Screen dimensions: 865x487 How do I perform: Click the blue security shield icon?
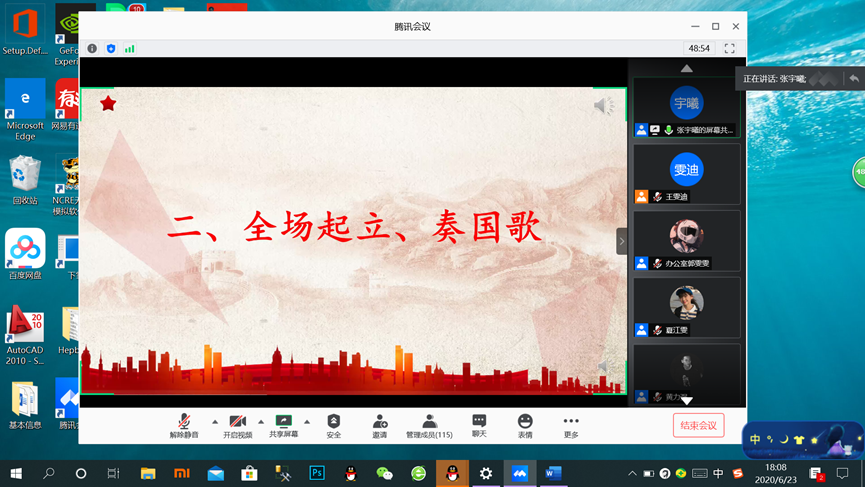tap(111, 48)
